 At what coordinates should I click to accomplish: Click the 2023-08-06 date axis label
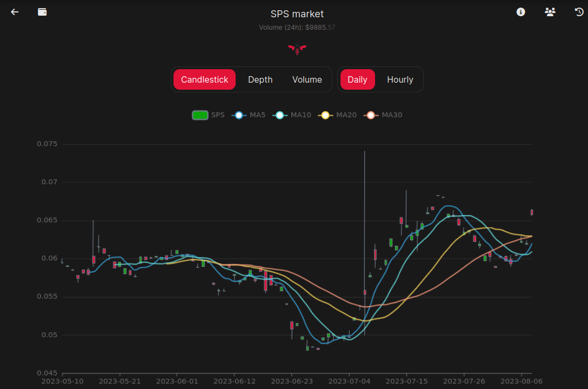[521, 381]
